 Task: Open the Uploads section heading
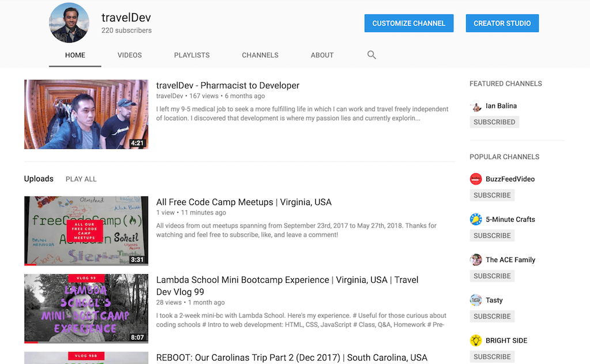coord(39,179)
